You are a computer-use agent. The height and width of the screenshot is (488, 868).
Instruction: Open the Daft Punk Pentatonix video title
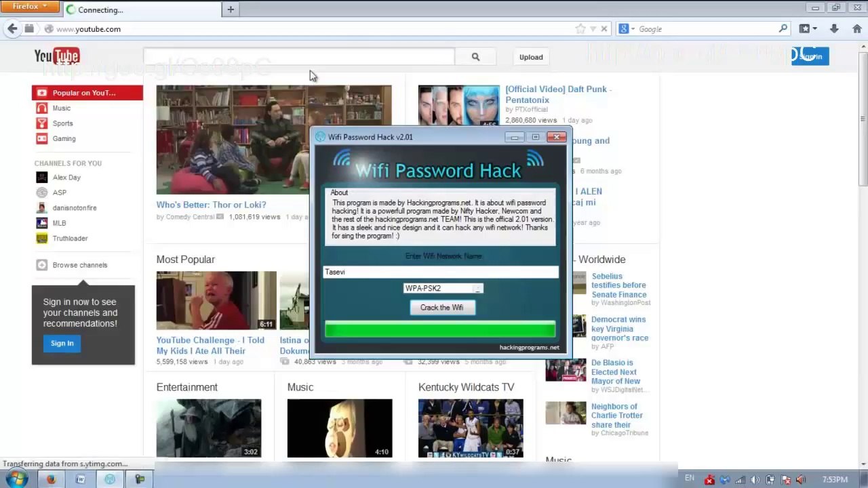[x=558, y=94]
